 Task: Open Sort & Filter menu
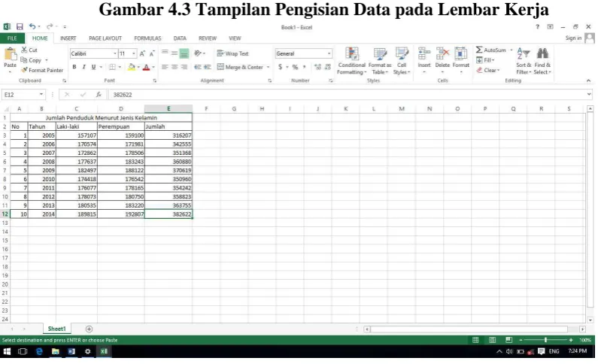(524, 61)
